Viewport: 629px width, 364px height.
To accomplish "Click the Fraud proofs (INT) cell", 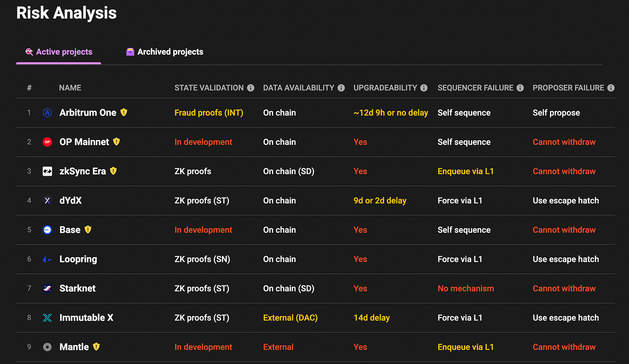I will [209, 113].
